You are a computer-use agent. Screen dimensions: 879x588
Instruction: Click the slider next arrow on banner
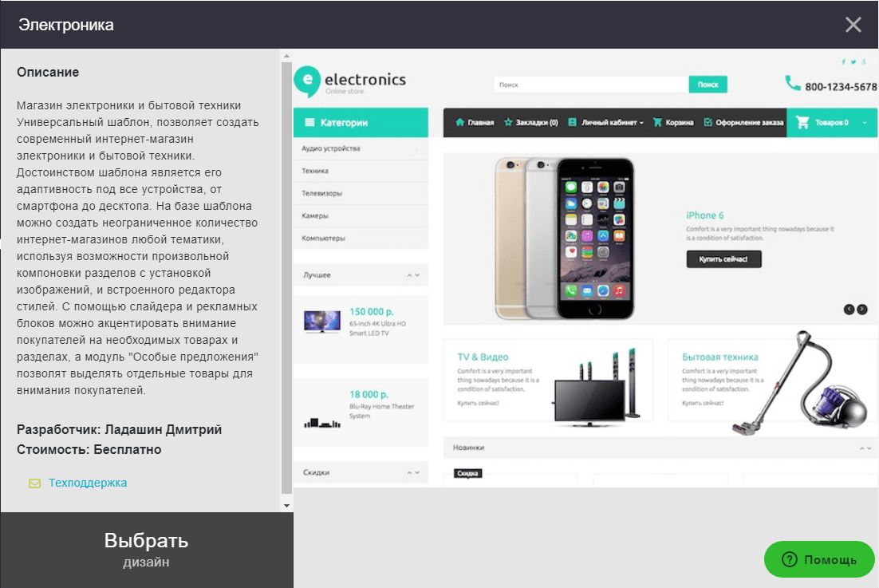862,310
